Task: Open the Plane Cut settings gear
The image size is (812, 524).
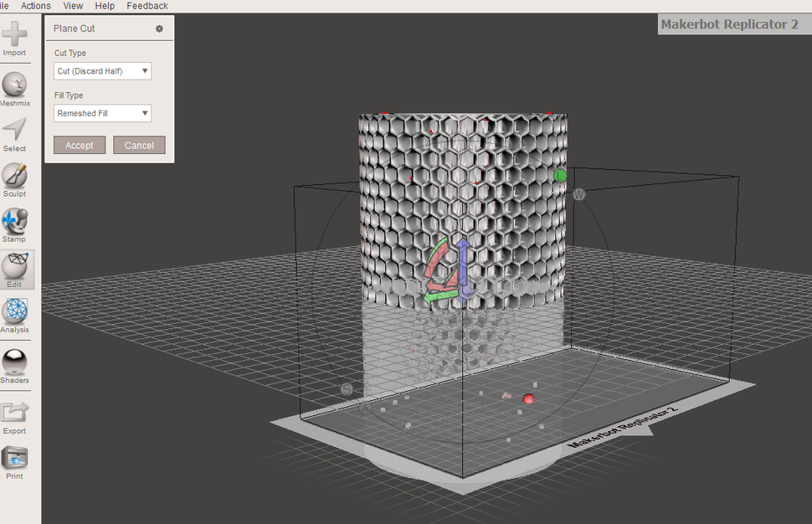Action: point(158,28)
